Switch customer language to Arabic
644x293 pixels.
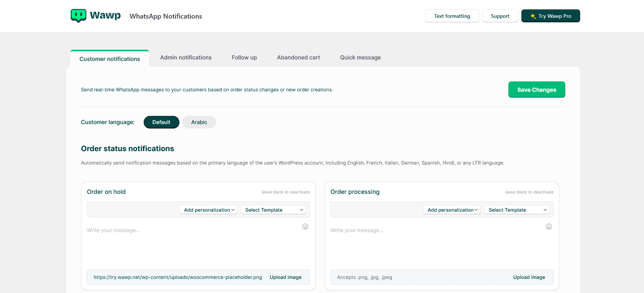pos(199,122)
